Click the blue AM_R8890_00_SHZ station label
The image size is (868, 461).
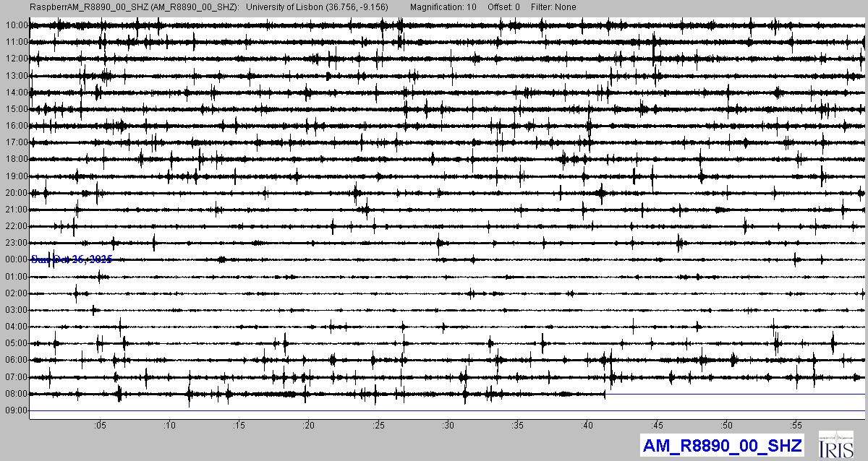(721, 445)
